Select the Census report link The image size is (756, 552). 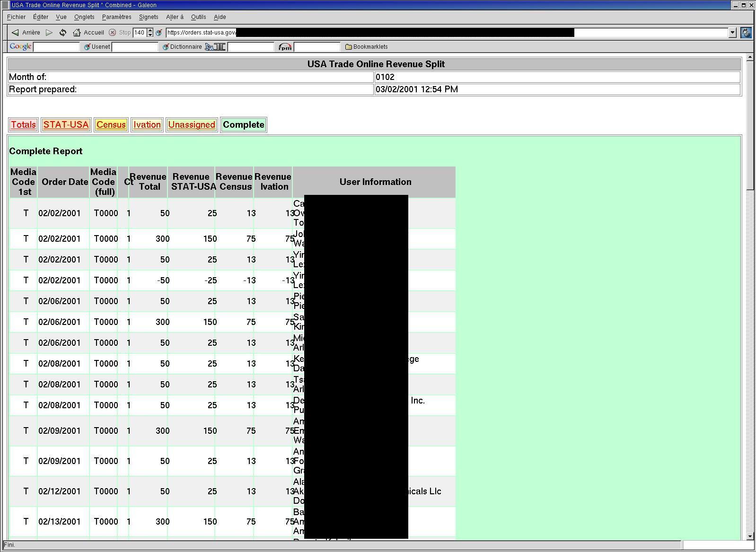click(x=111, y=125)
